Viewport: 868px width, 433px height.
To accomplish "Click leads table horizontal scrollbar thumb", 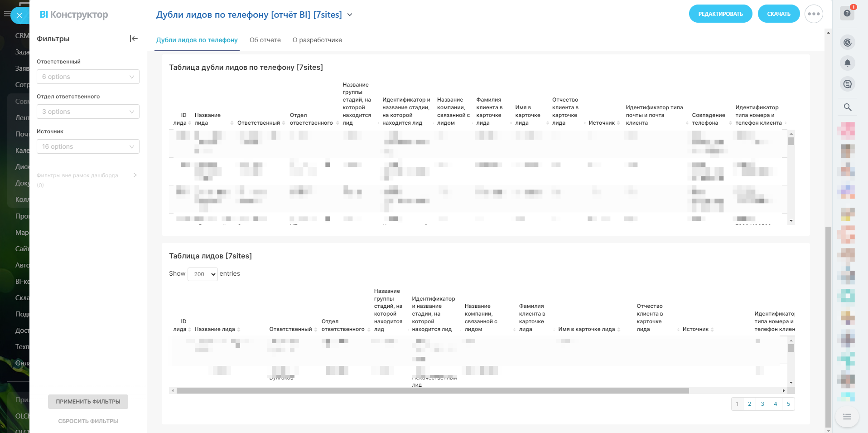I will click(433, 390).
